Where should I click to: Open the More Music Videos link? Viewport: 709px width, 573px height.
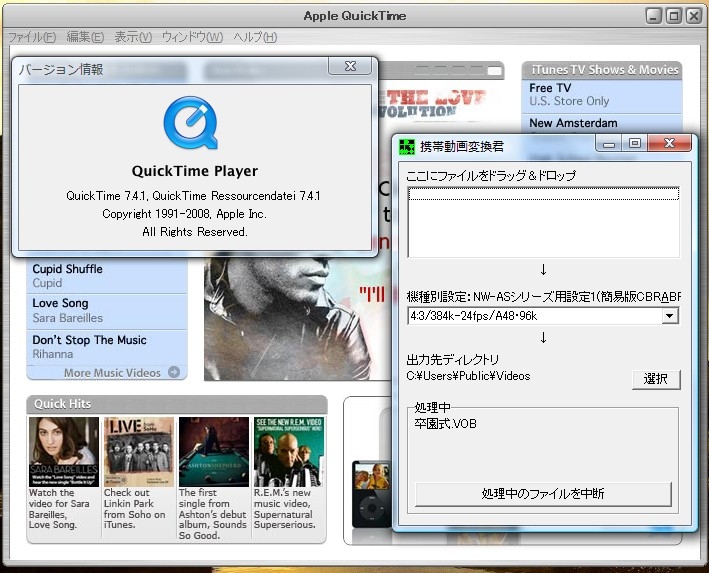(112, 373)
